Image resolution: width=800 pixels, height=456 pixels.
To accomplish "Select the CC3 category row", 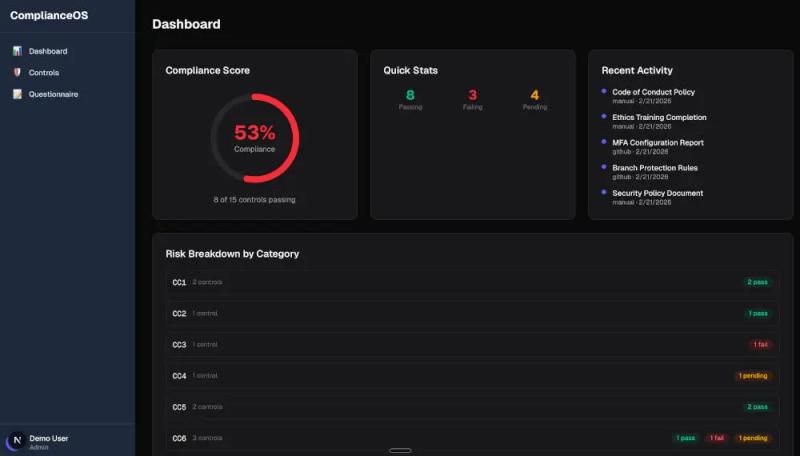I will 472,344.
